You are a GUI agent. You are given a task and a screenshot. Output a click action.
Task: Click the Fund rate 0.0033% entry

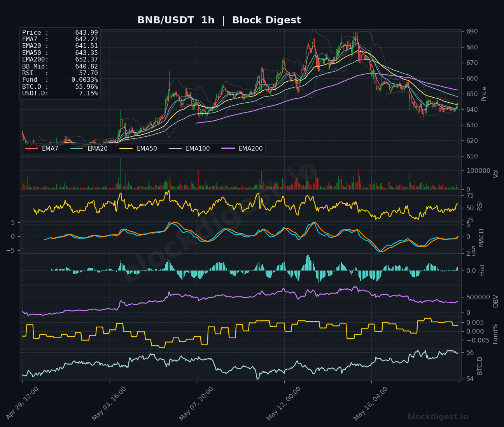click(x=60, y=80)
